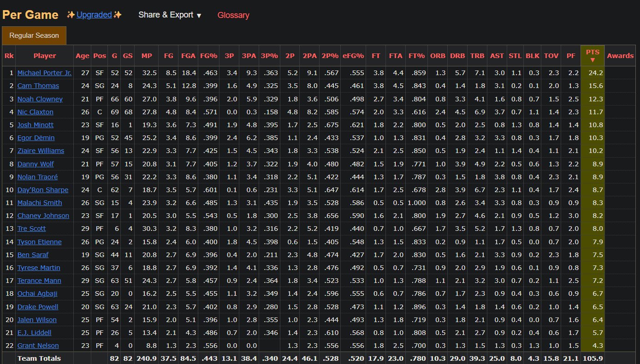Click Cam Thomas's 15.6 PTS value

[596, 86]
